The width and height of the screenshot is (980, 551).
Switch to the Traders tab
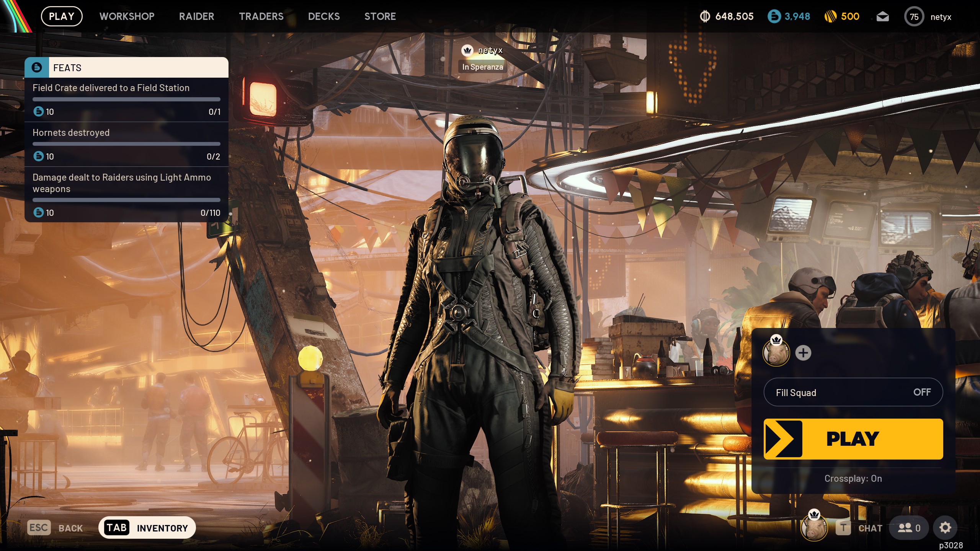[261, 16]
